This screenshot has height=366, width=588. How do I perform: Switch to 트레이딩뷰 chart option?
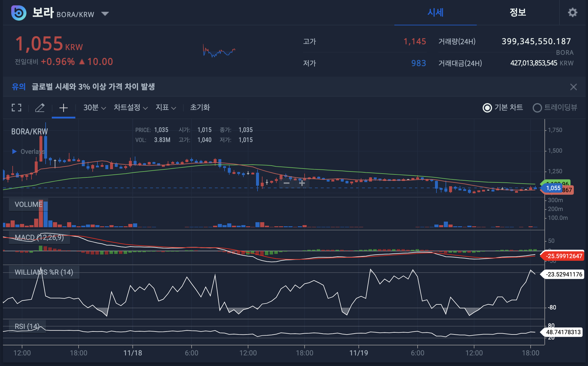[537, 108]
